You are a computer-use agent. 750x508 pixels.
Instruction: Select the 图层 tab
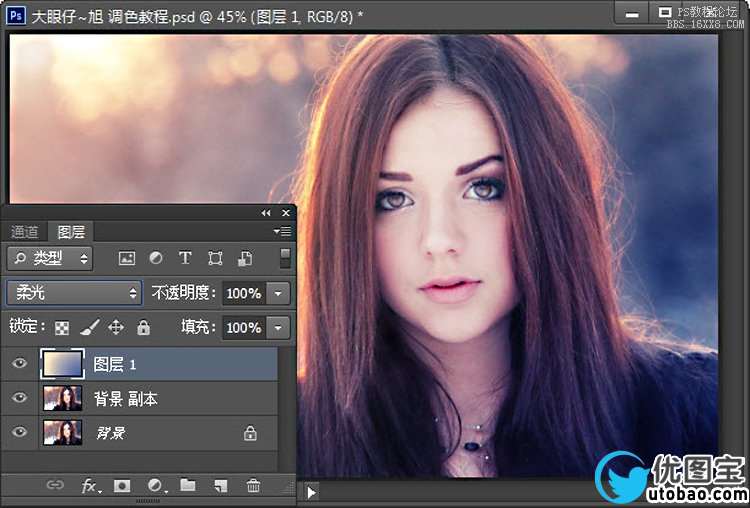[x=71, y=232]
